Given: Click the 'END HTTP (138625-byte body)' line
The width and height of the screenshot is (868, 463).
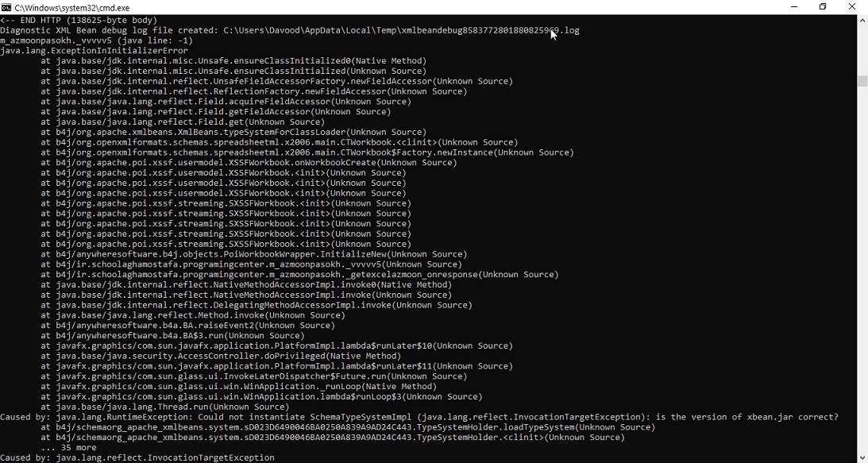Looking at the screenshot, I should point(79,20).
